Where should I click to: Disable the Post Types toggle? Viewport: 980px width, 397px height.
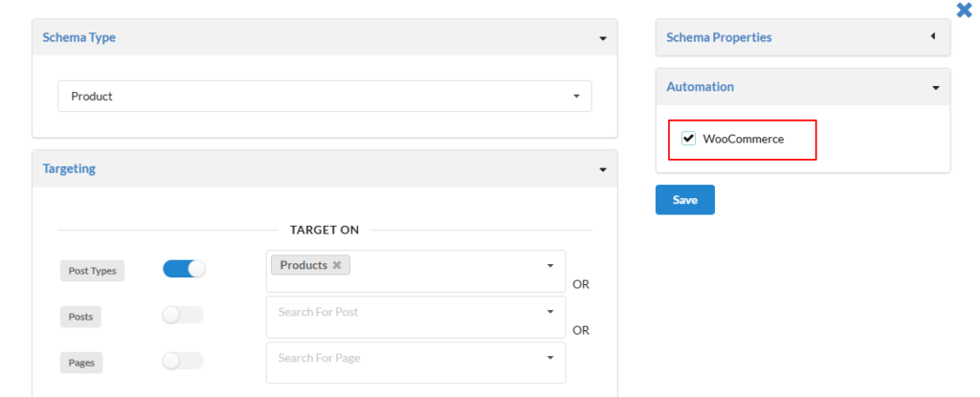(x=184, y=269)
